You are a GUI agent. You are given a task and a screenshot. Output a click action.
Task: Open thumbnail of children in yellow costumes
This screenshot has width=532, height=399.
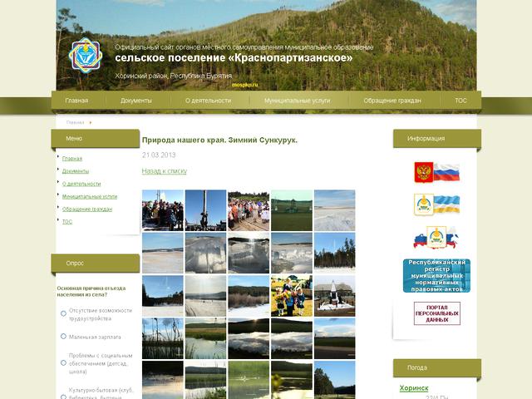(291, 296)
